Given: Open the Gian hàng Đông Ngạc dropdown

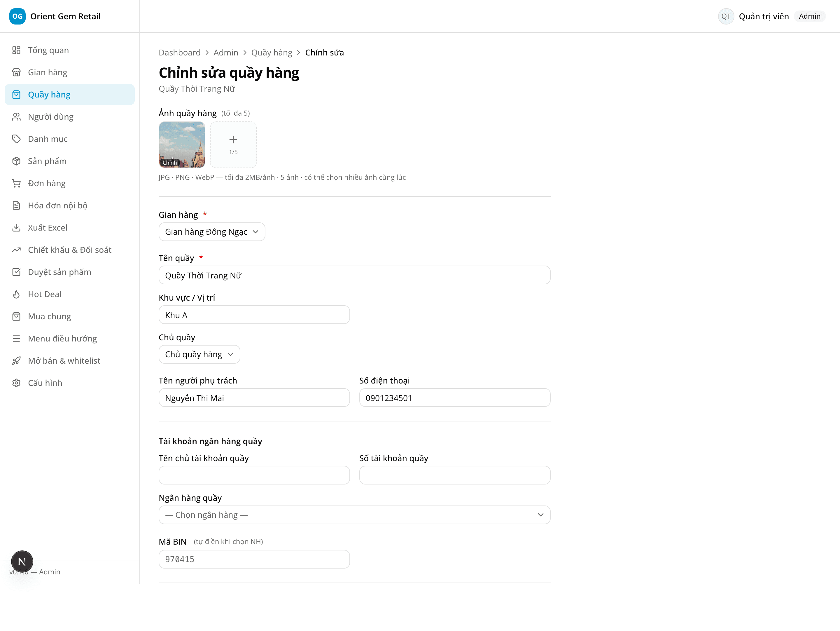Looking at the screenshot, I should click(x=212, y=232).
